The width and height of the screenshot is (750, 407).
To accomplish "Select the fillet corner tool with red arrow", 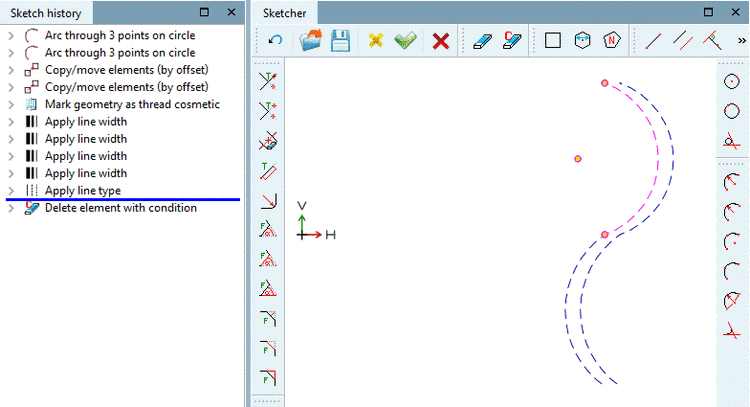I will [x=268, y=200].
